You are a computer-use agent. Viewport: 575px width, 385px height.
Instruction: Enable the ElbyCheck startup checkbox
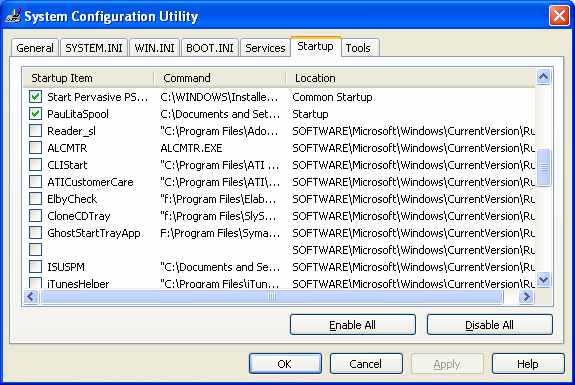coord(35,199)
